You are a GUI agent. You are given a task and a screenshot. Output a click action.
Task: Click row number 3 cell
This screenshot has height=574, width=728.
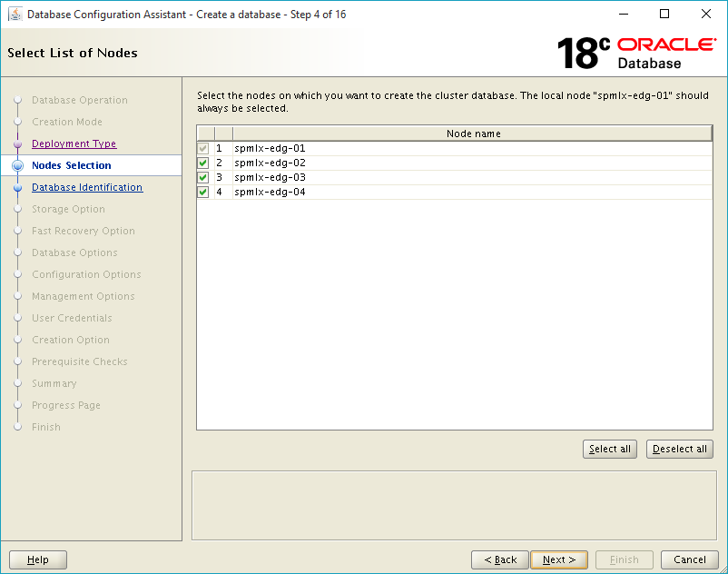(223, 177)
